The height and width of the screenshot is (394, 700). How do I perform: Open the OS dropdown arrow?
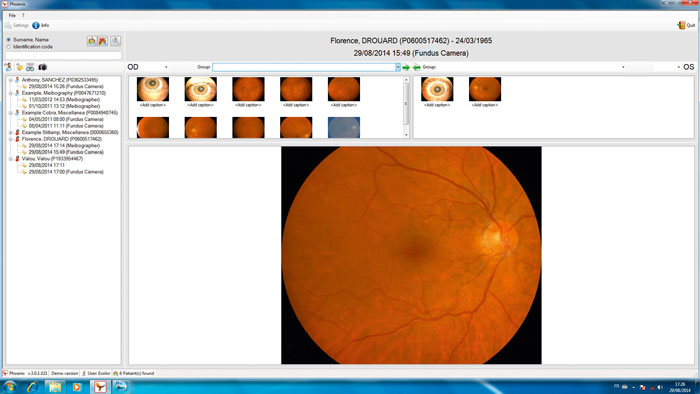[679, 67]
